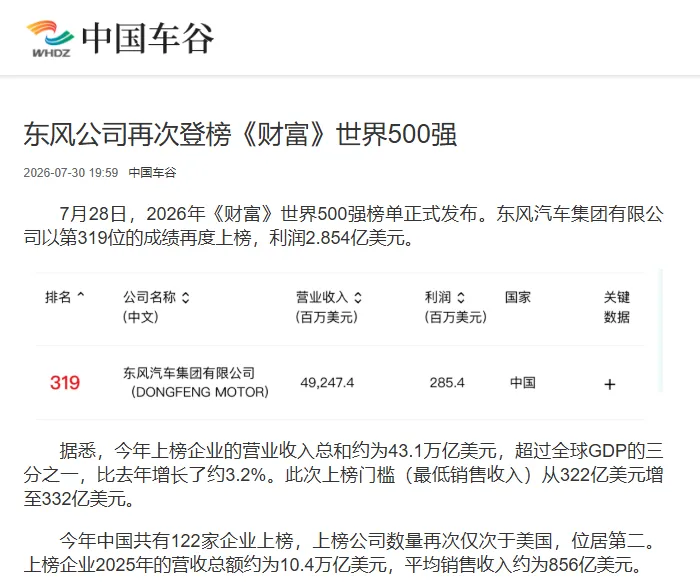Click the WHDZ logo icon

(x=50, y=39)
